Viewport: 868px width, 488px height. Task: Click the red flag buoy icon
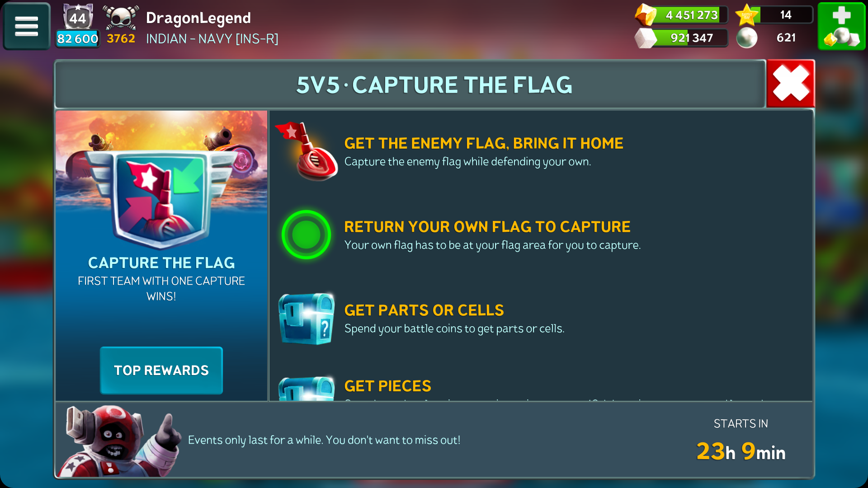click(307, 151)
